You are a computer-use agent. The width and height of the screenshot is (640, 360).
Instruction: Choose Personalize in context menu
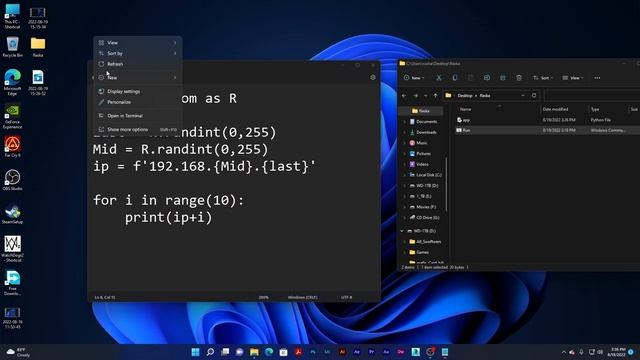(x=138, y=102)
